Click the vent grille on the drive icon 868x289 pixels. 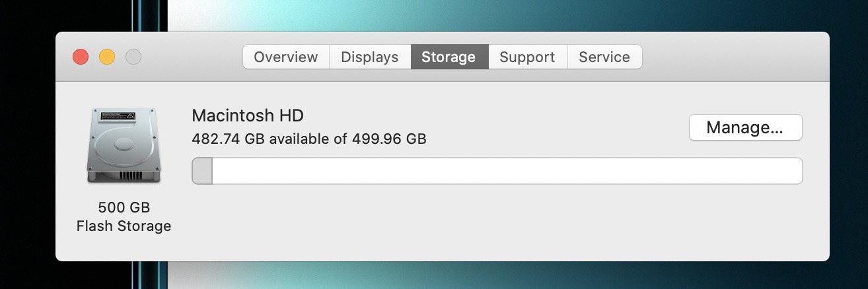(x=131, y=176)
